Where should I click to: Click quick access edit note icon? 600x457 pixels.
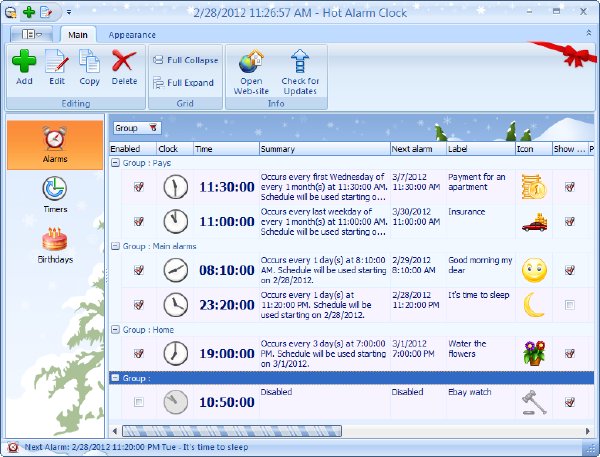tap(46, 12)
